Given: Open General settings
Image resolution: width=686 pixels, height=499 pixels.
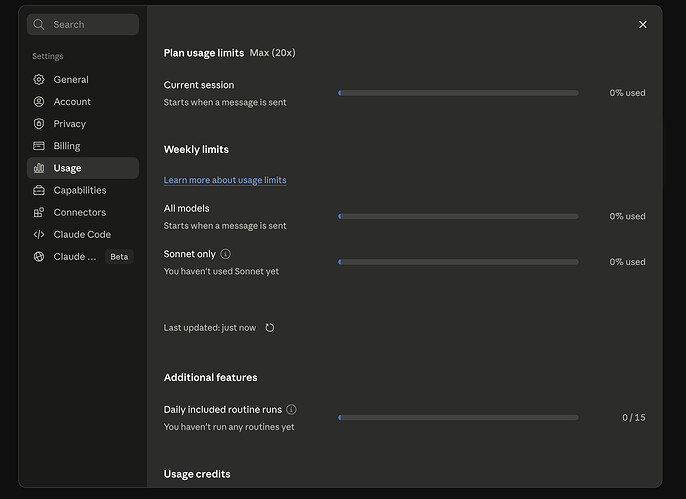Looking at the screenshot, I should (x=83, y=80).
